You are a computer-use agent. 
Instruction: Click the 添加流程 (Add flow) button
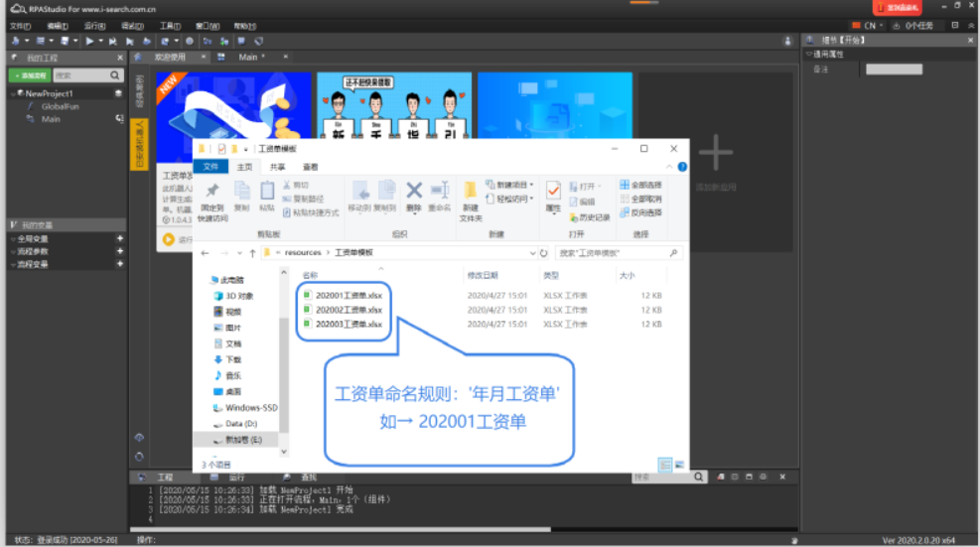point(29,75)
